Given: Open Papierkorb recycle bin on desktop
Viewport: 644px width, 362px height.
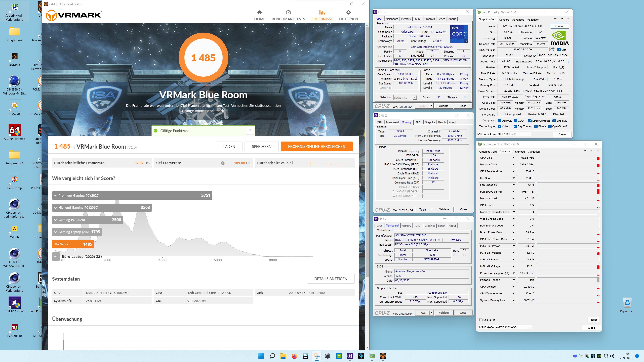Looking at the screenshot, I should pos(627,305).
